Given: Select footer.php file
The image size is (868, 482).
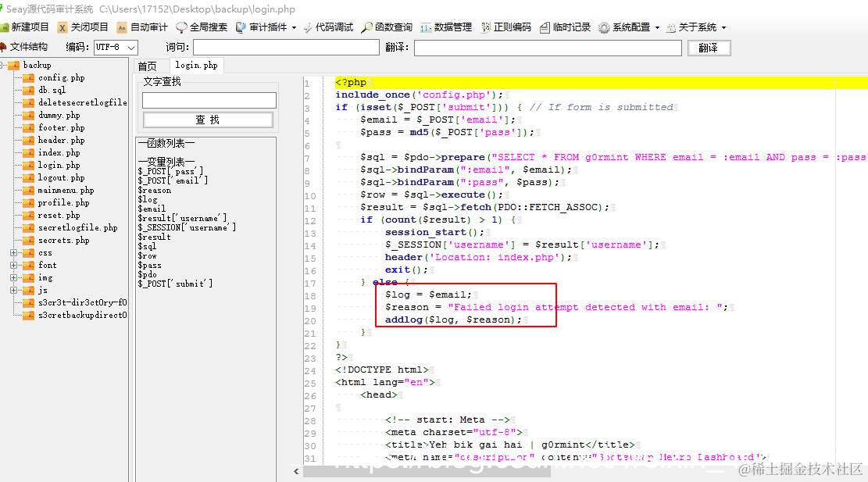Looking at the screenshot, I should pos(62,128).
